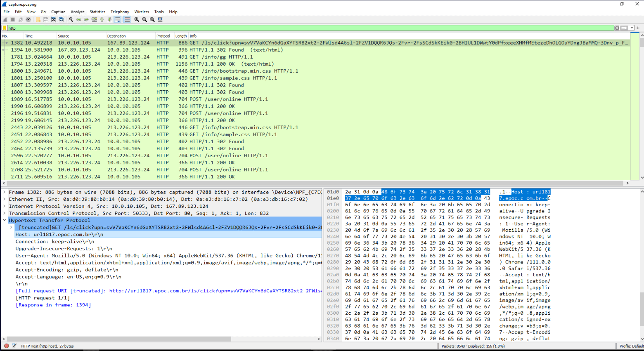Open the Telephony menu
The height and width of the screenshot is (351, 644).
[120, 12]
